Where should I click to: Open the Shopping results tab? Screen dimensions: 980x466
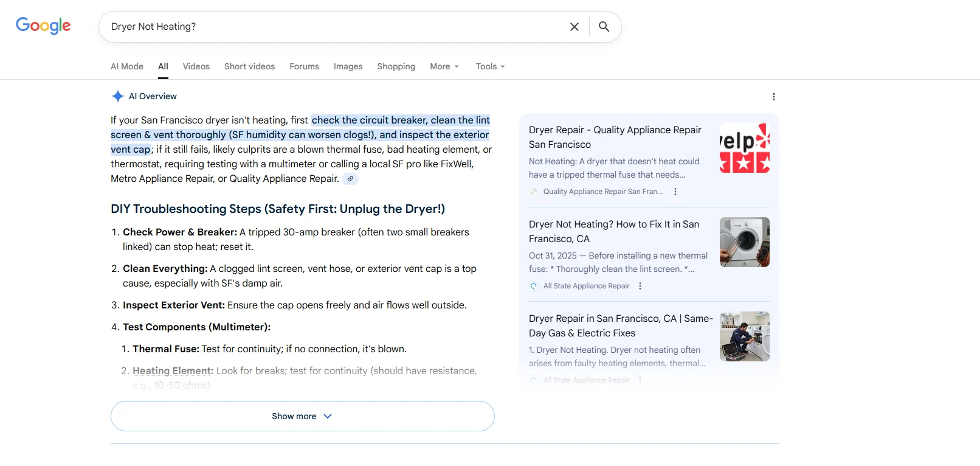click(396, 66)
